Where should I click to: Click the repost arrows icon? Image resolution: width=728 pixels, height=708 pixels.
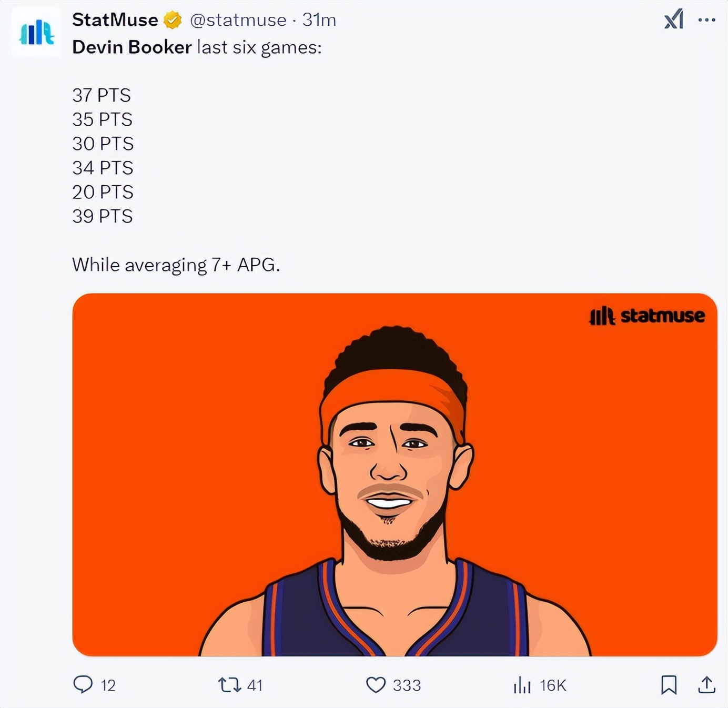click(229, 684)
